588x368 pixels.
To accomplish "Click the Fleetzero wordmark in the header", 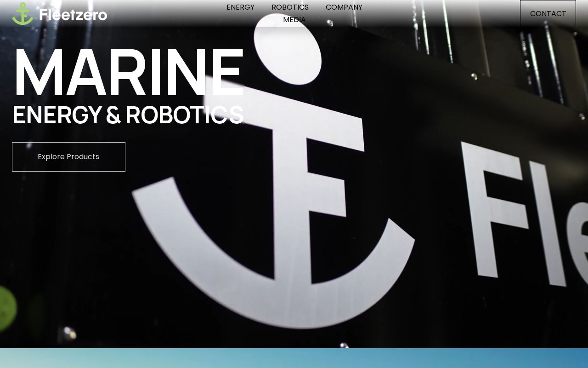I will [x=73, y=15].
